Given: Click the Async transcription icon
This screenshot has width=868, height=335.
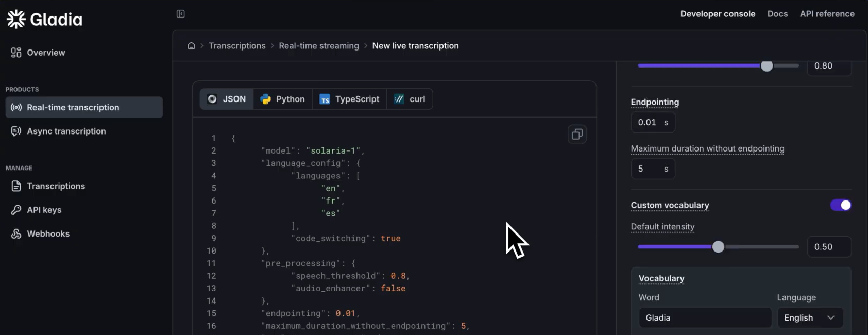Looking at the screenshot, I should [16, 131].
